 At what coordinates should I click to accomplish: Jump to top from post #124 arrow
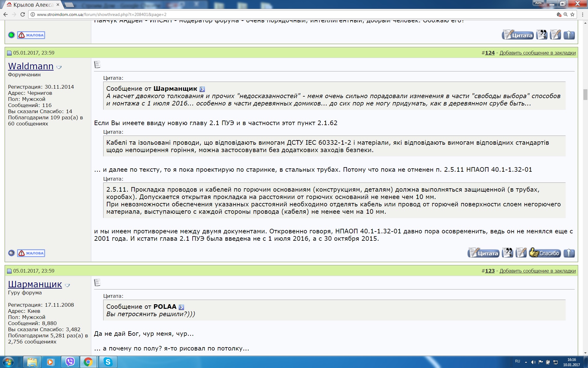coord(569,253)
